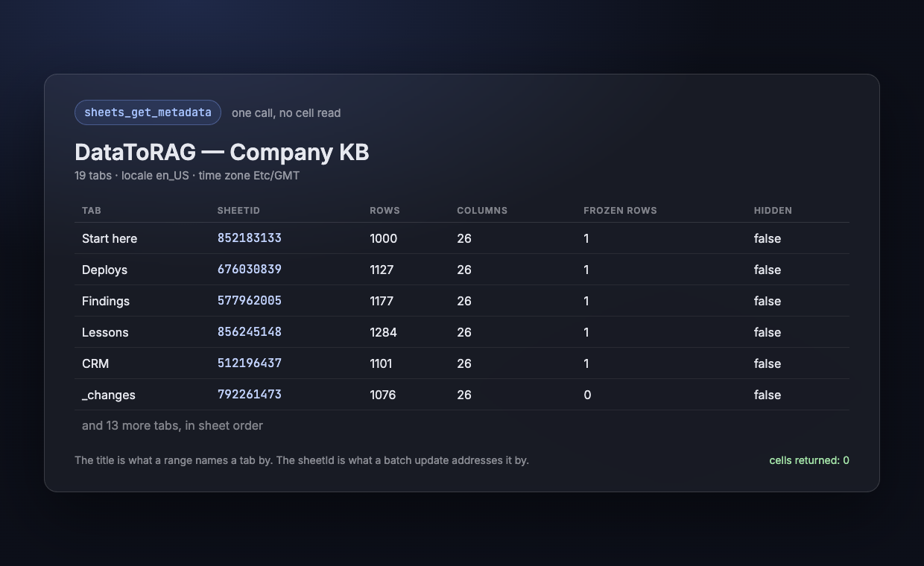
Task: Click "and 13 more tabs, in sheet order"
Action: [172, 426]
